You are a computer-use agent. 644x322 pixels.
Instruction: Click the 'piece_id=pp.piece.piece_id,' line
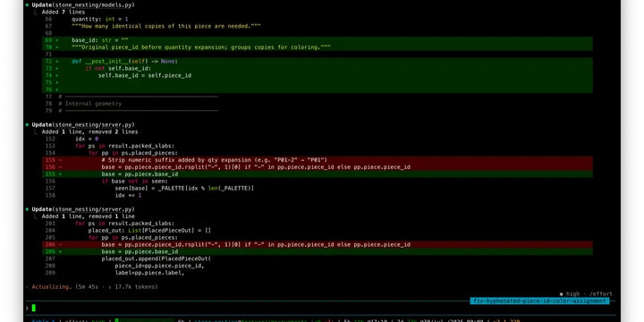[159, 266]
